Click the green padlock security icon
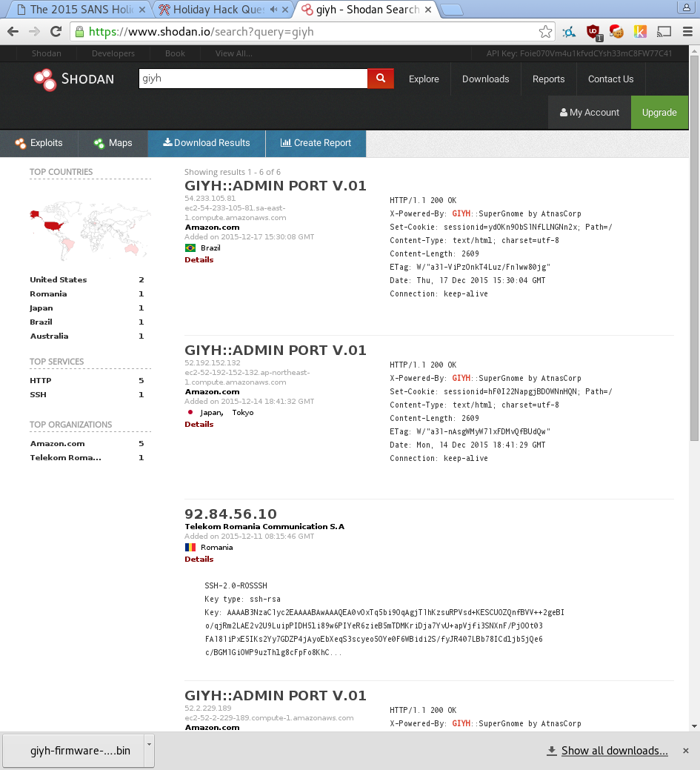The width and height of the screenshot is (700, 770). pyautogui.click(x=79, y=32)
